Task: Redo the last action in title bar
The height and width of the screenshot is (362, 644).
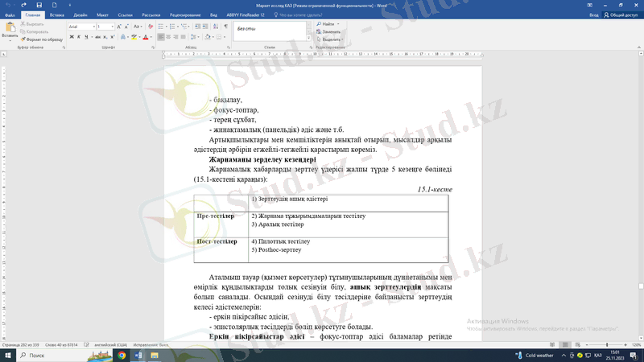Action: pyautogui.click(x=23, y=5)
